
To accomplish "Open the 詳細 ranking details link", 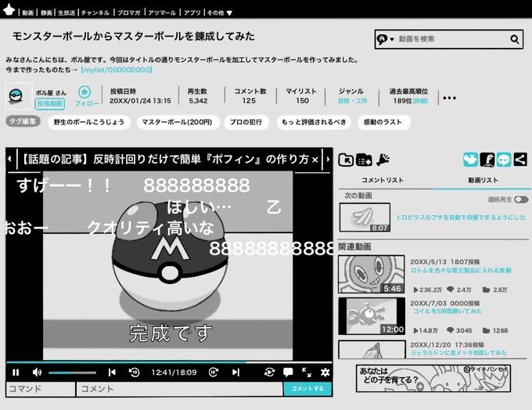I will tap(420, 101).
